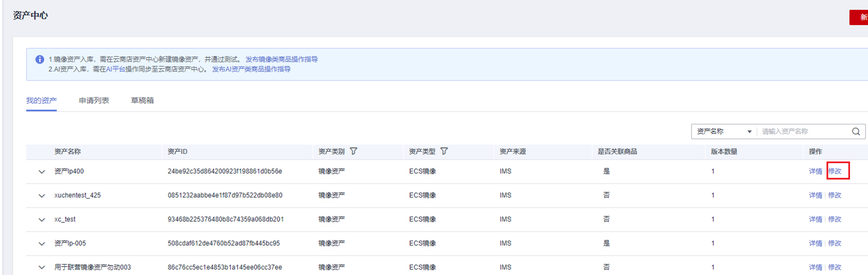Open the 发布AI资产类商品操作指导 link
This screenshot has width=868, height=275.
click(251, 70)
